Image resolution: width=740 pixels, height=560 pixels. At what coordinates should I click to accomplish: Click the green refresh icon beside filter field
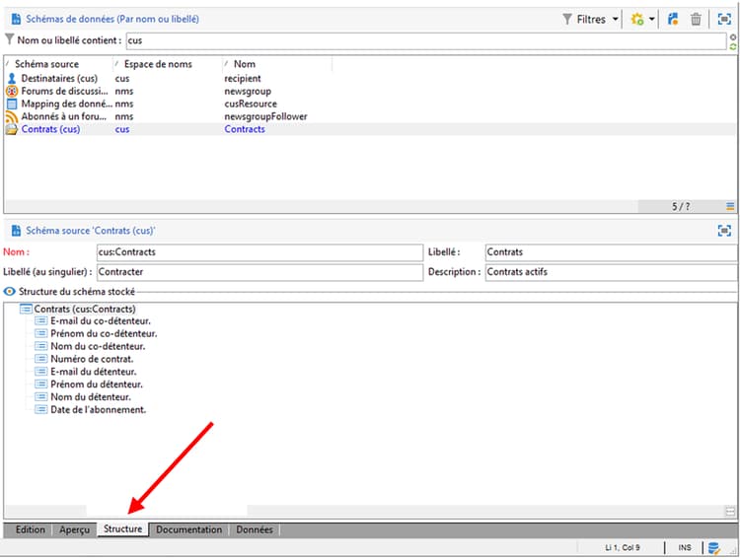pos(733,46)
